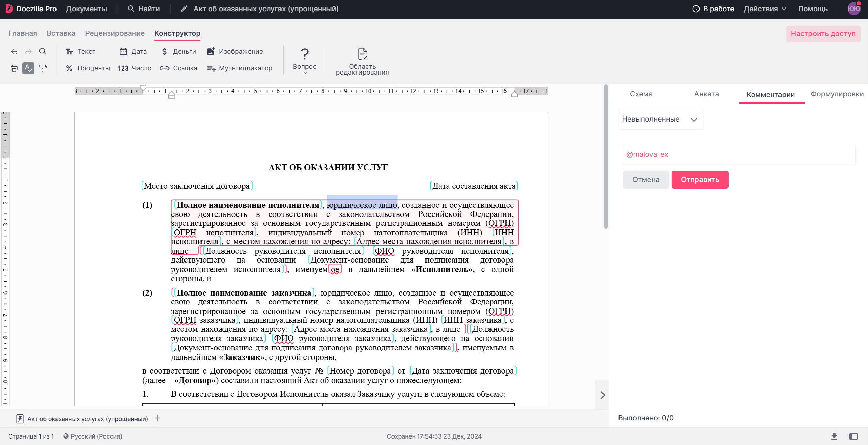Click field Полное наименование заказчика
This screenshot has width=868, height=445.
point(244,292)
